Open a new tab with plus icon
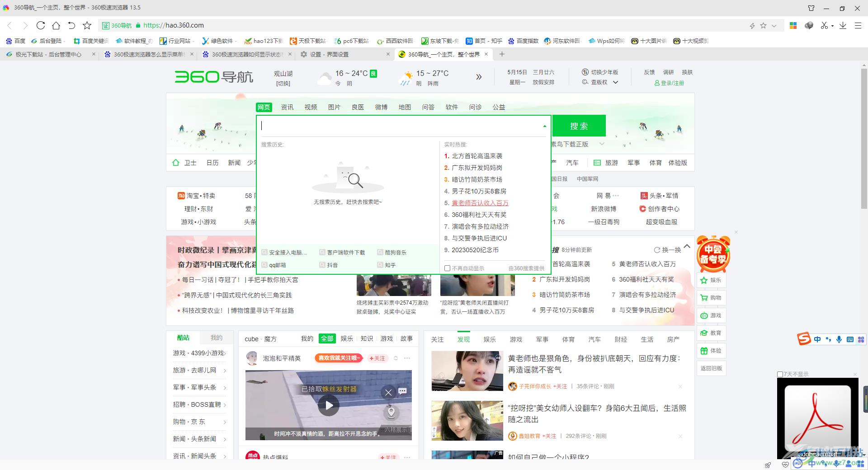This screenshot has width=868, height=470. 502,54
